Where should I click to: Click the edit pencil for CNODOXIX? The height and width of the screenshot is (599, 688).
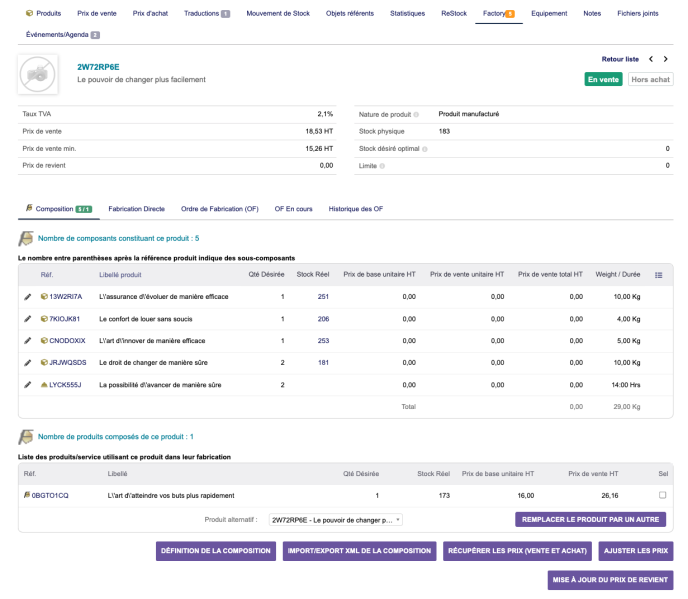tap(28, 341)
